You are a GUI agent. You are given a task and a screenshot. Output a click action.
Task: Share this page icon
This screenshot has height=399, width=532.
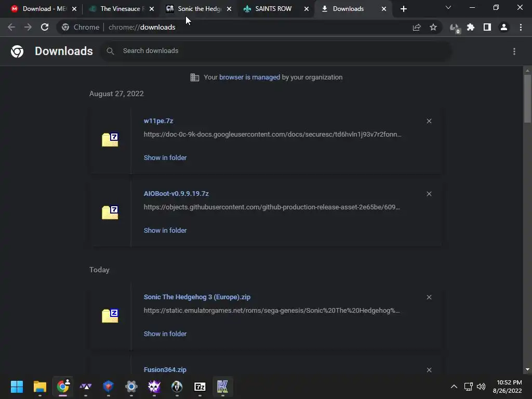coord(417,27)
